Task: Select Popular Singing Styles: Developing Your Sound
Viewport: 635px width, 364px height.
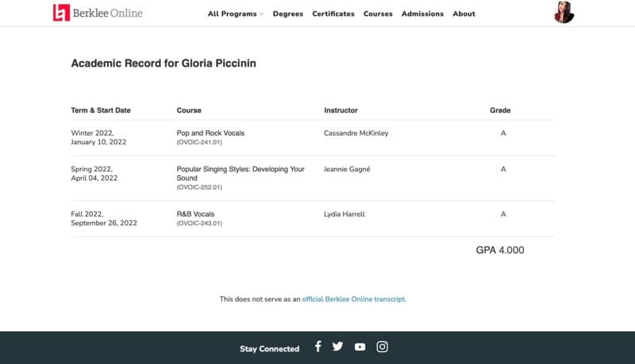Action: [x=241, y=174]
